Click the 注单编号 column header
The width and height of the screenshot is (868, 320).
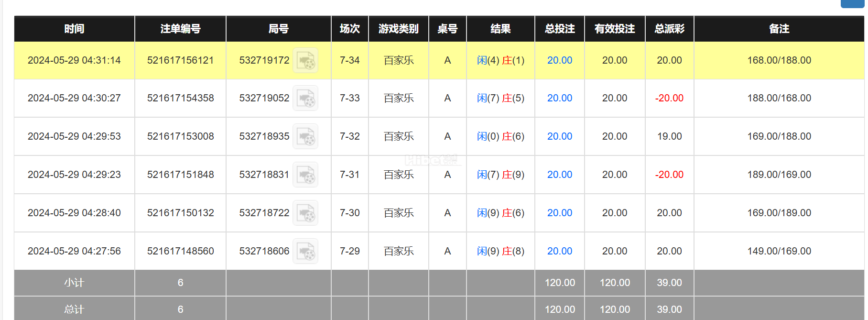[180, 29]
